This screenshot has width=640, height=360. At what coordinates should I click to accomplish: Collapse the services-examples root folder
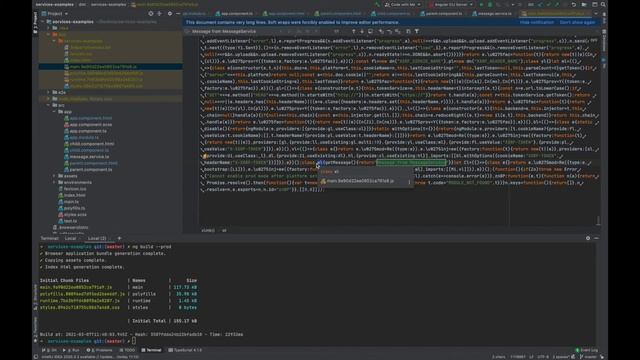coord(43,22)
